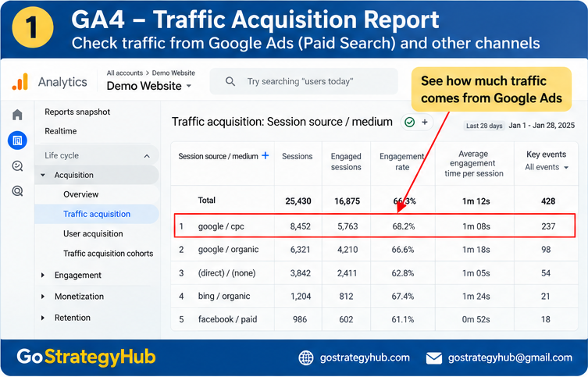Click the 1m 18s engagement time cell
The height and width of the screenshot is (377, 588).
pyautogui.click(x=476, y=250)
